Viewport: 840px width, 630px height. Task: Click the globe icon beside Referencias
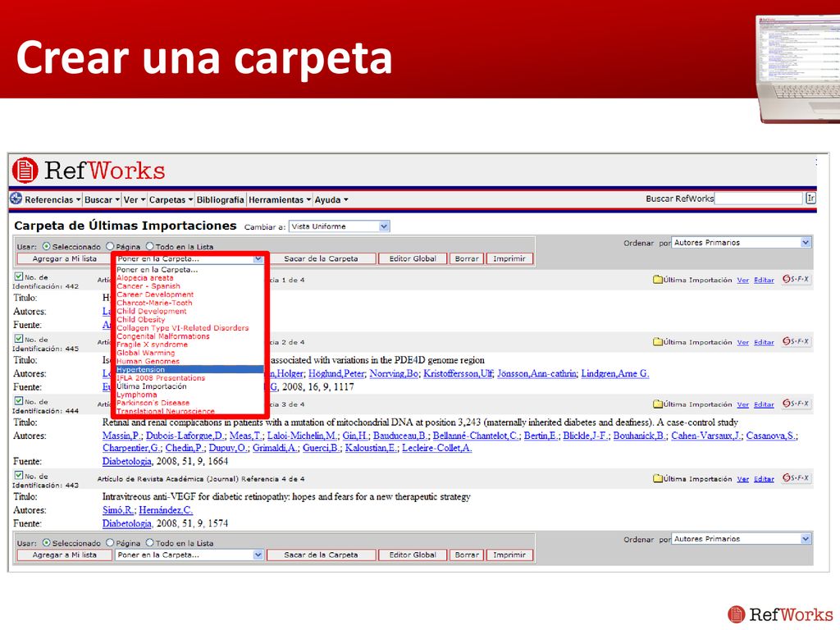pos(16,199)
